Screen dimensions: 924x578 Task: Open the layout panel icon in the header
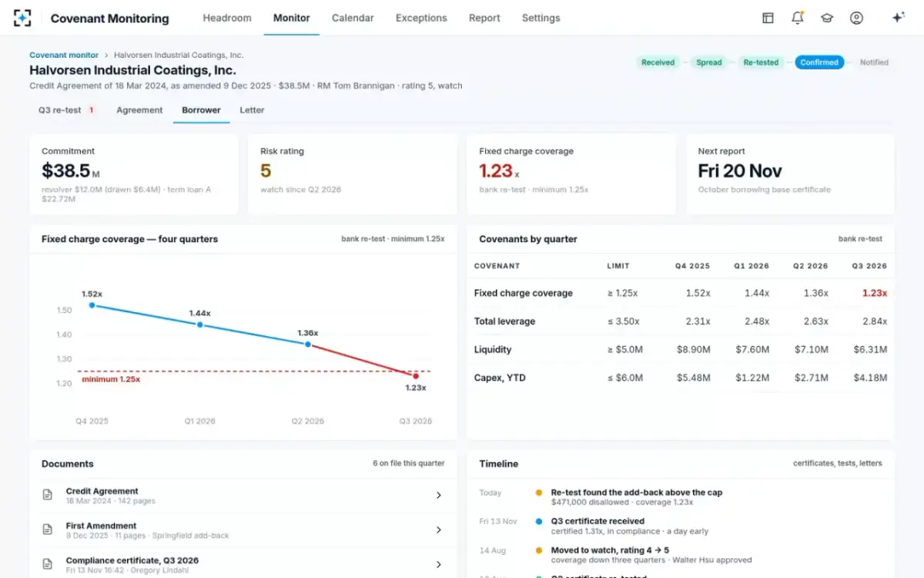[768, 18]
